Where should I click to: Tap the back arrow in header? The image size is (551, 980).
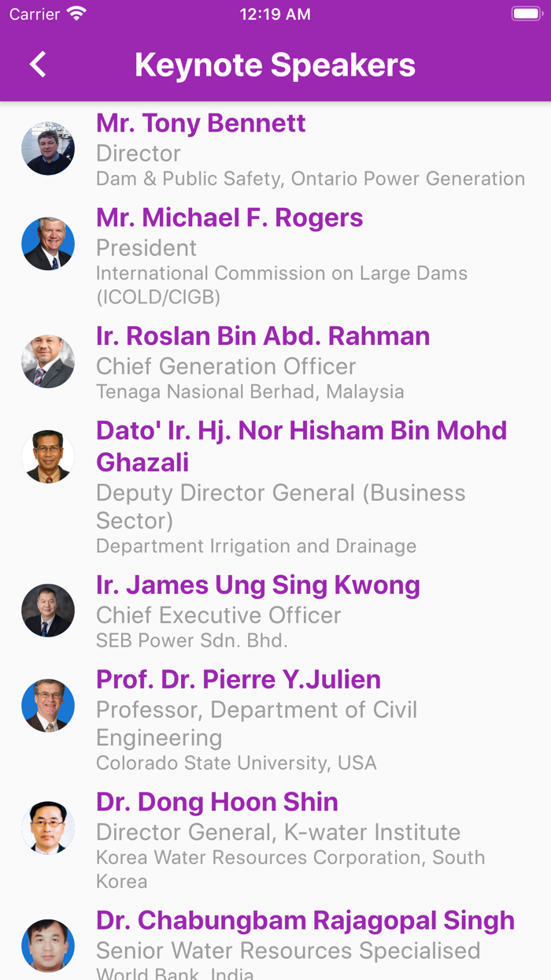point(38,65)
